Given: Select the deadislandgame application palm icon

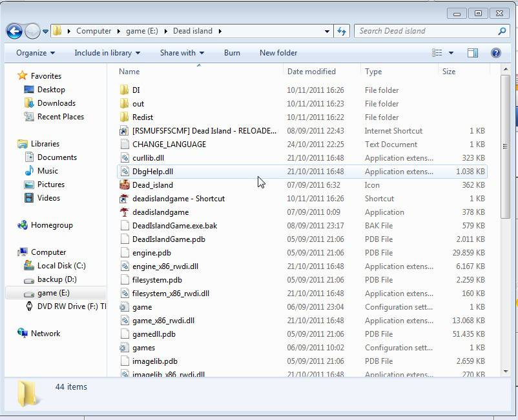Looking at the screenshot, I should [x=124, y=212].
